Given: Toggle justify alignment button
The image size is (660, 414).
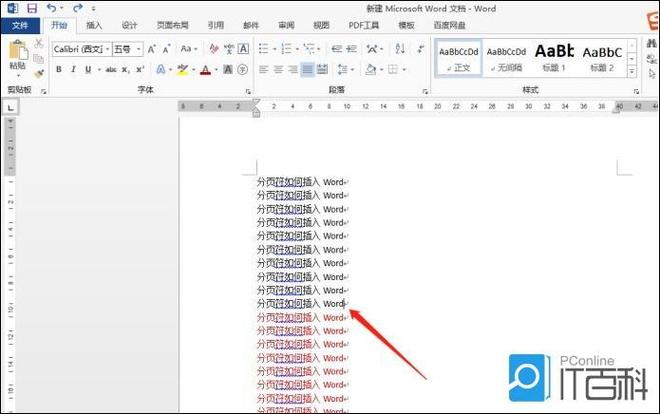Looking at the screenshot, I should click(x=308, y=69).
